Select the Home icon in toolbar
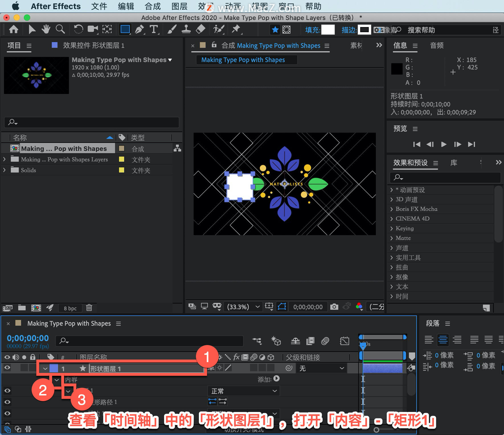This screenshot has width=504, height=435. [x=14, y=29]
